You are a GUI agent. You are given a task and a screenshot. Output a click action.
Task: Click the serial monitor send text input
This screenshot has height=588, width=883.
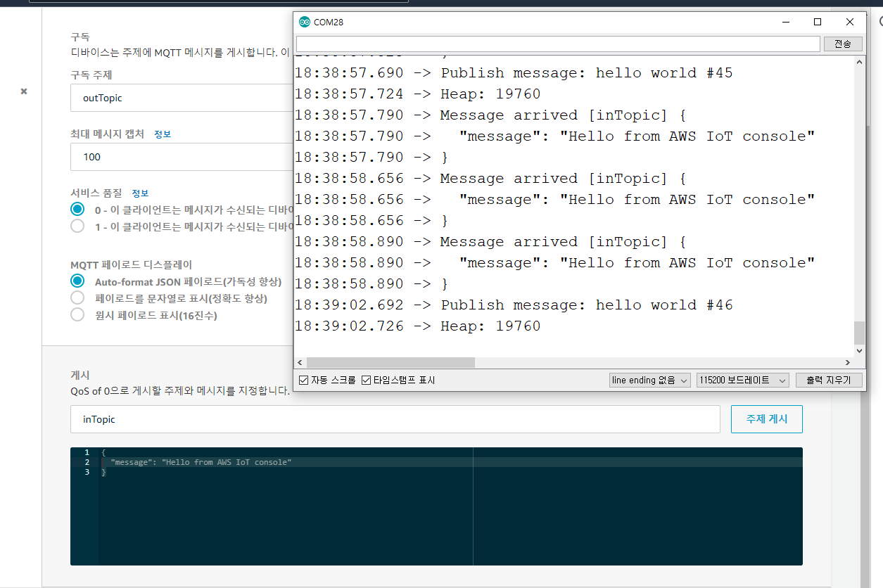(x=558, y=44)
